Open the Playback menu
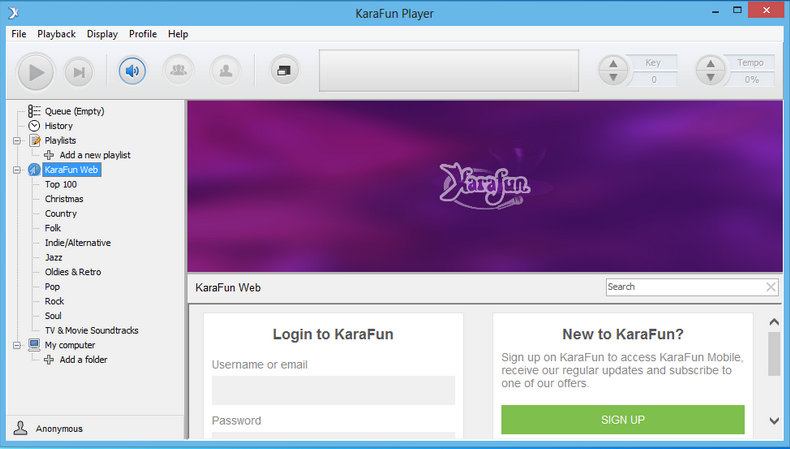Image resolution: width=790 pixels, height=449 pixels. 56,34
